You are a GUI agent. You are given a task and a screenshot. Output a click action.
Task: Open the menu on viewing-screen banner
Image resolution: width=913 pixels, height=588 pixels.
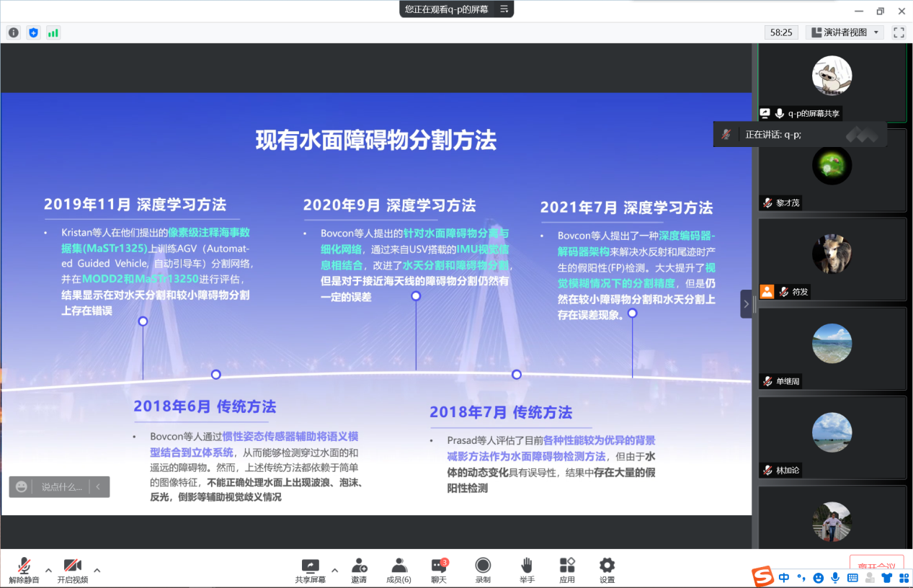click(504, 9)
